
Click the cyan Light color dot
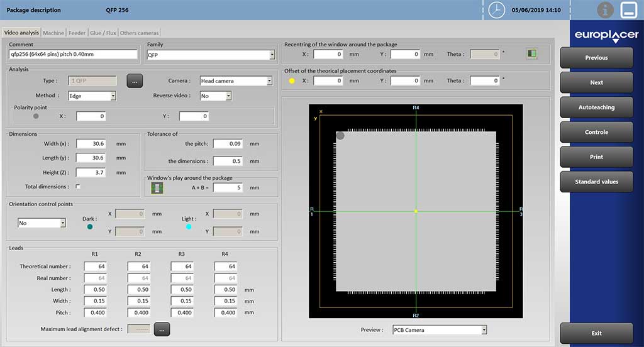(x=189, y=226)
